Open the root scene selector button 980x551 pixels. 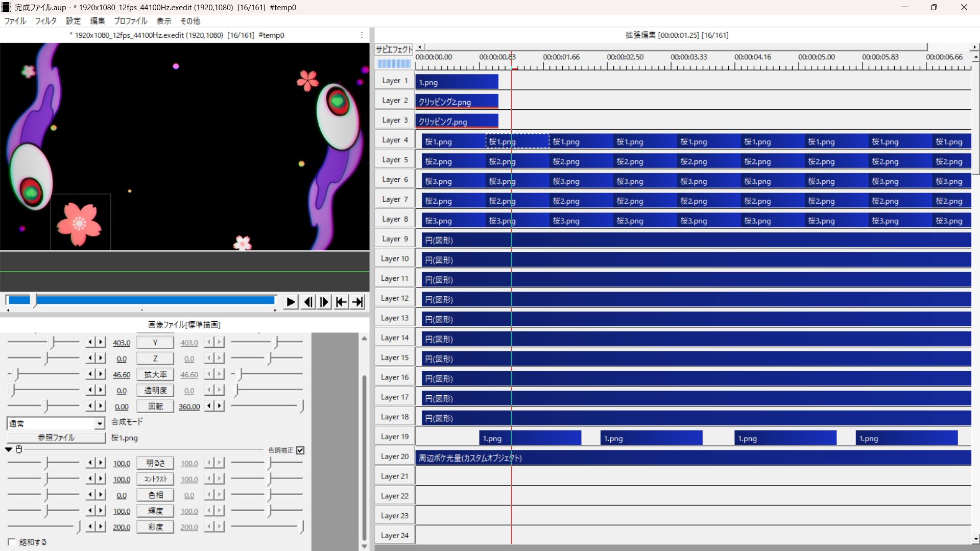click(394, 49)
